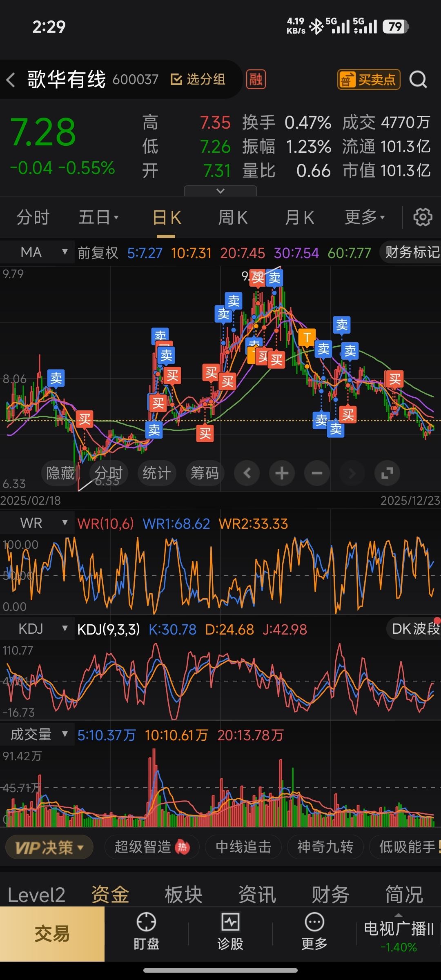Switch to 周K tab
Image resolution: width=441 pixels, height=980 pixels.
coord(233,217)
